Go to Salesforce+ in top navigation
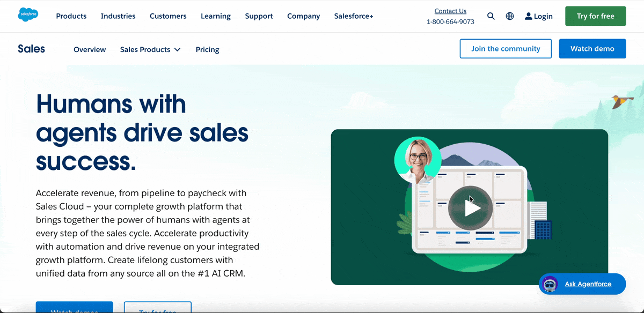The image size is (644, 313). click(x=354, y=16)
